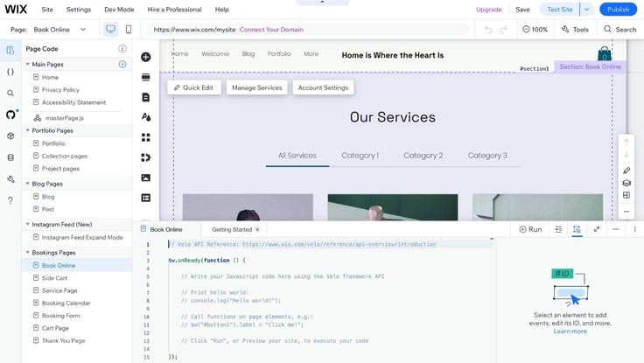The image size is (644, 363).
Task: Switch to desktop view
Action: (110, 29)
